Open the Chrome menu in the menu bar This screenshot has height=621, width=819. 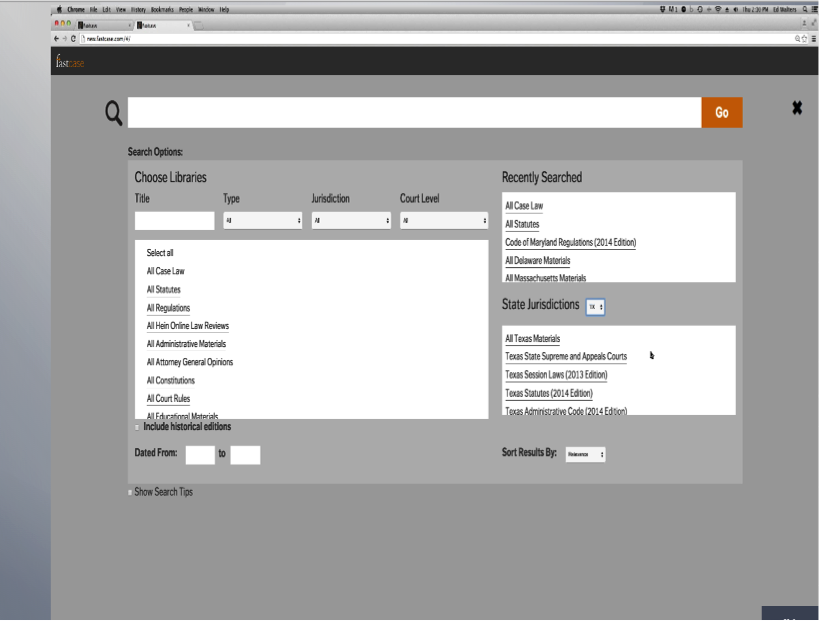(x=76, y=9)
